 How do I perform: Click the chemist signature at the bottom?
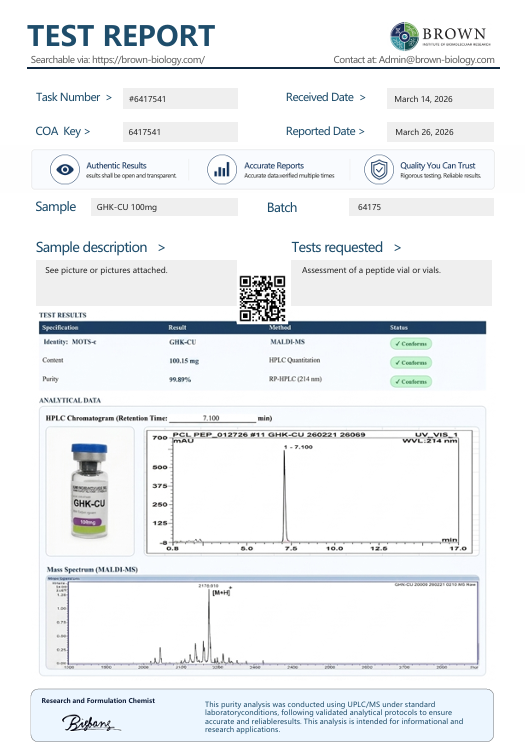point(90,723)
